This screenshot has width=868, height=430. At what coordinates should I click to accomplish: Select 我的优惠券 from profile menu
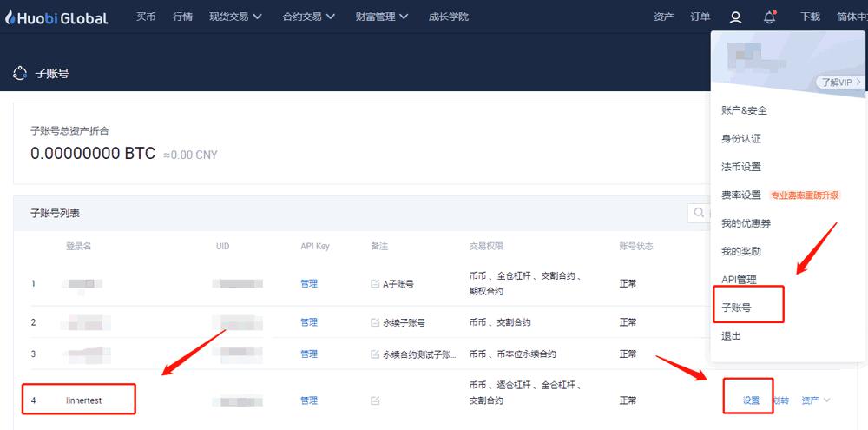[746, 223]
